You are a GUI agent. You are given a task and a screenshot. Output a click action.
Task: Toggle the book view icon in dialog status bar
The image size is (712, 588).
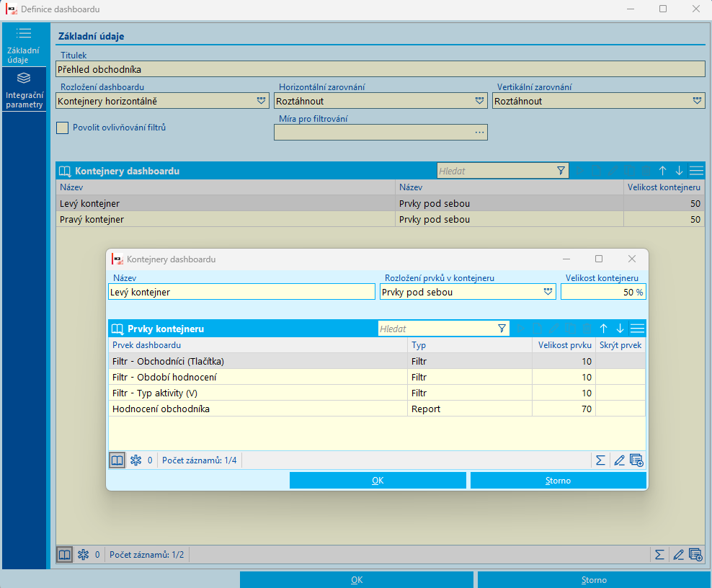pos(117,460)
